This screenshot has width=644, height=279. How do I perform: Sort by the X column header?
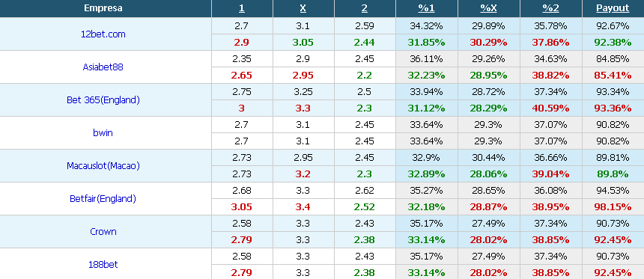(x=303, y=8)
